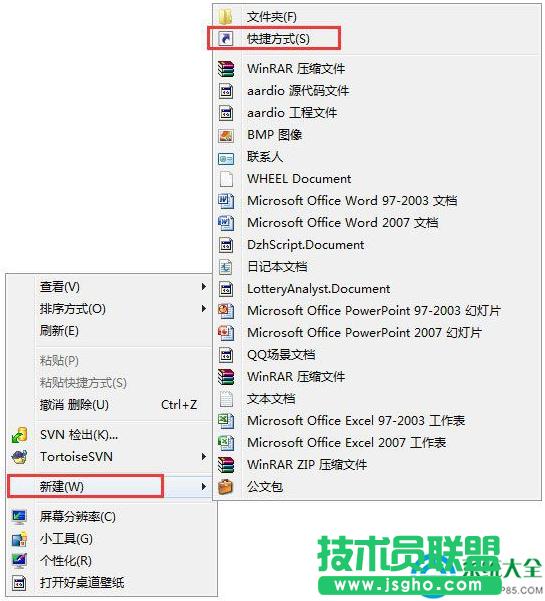
Task: Click the notepad icon for 文本文档
Action: (226, 399)
